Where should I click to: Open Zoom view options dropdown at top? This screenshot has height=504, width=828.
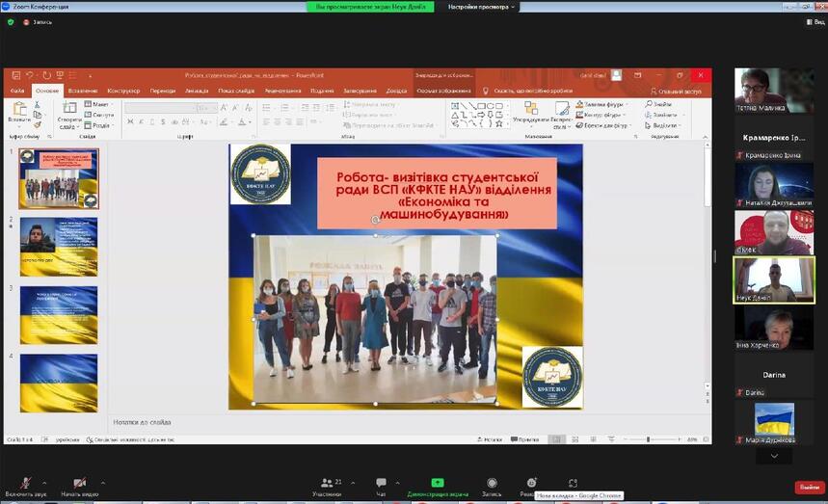[481, 7]
